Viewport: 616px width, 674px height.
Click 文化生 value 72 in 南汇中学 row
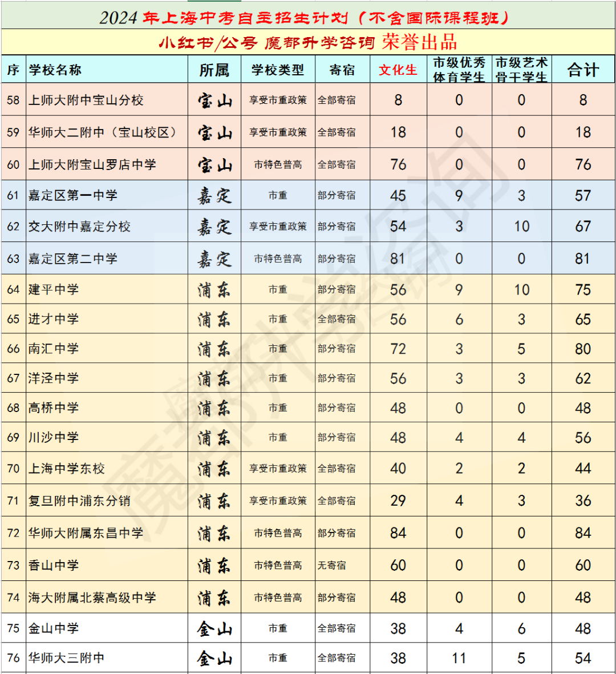coord(398,349)
